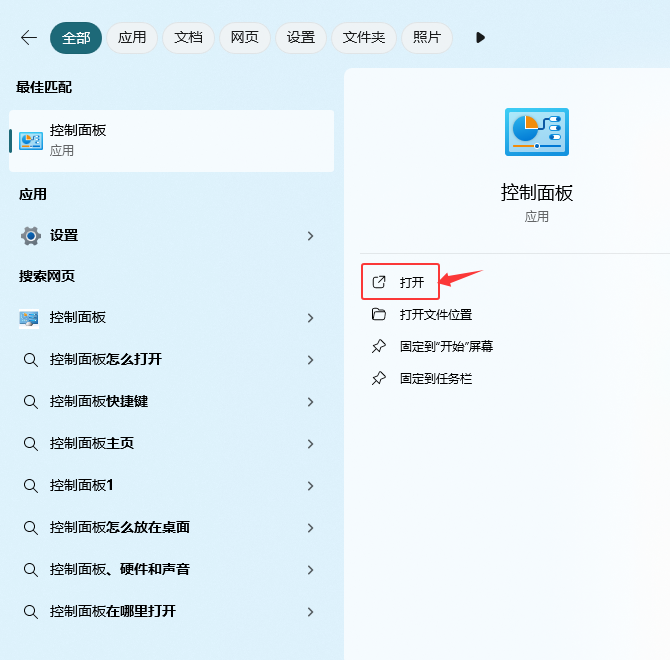Switch to the 设置 filter tab

[x=301, y=38]
